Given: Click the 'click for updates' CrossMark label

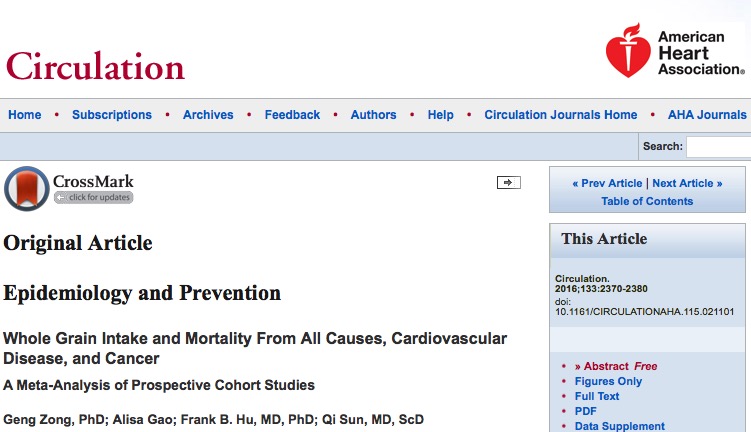Looking at the screenshot, I should pos(93,197).
